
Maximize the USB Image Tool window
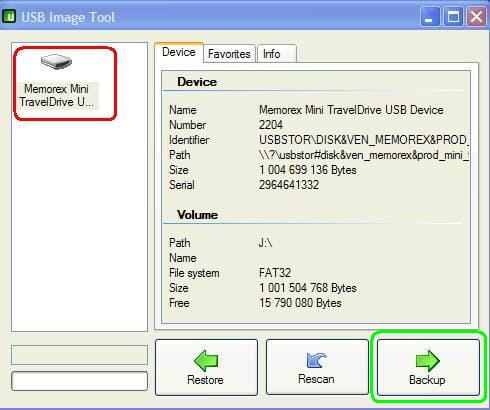[x=453, y=16]
